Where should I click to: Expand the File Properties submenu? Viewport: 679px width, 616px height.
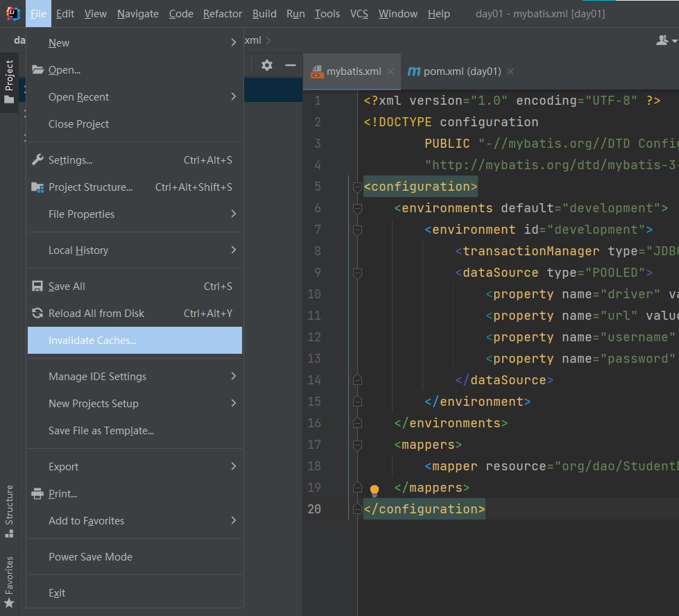(x=135, y=214)
